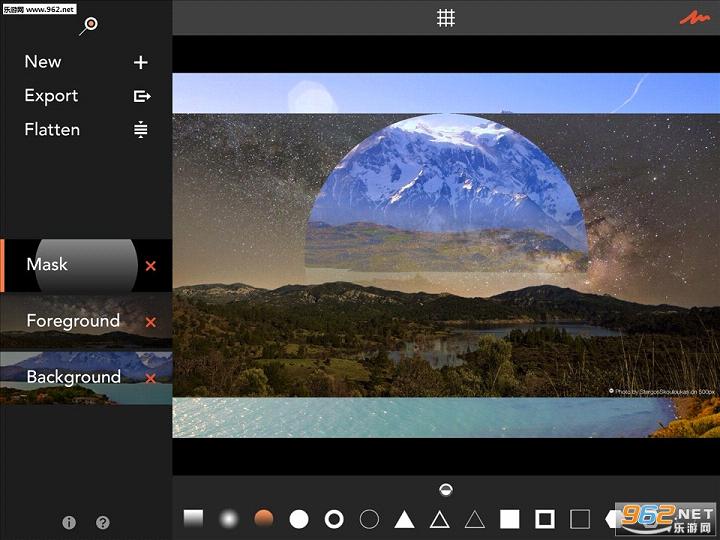Toggle the grid overlay icon
The height and width of the screenshot is (540, 720).
445,18
